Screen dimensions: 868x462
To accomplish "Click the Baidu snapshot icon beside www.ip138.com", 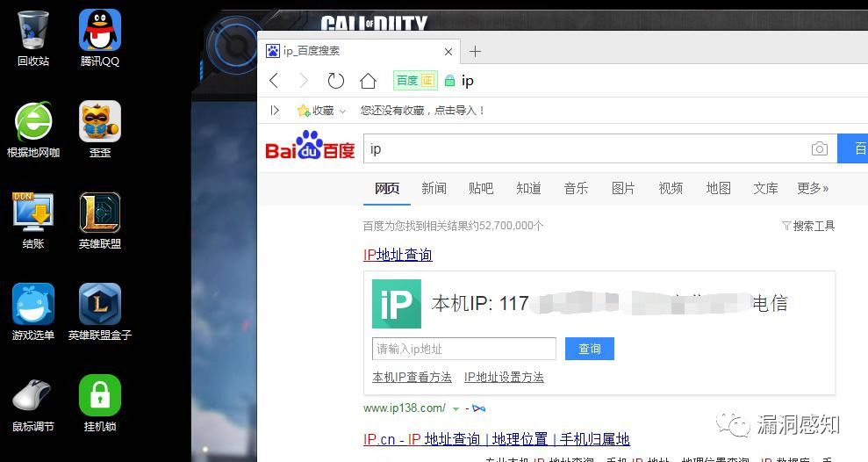I will pos(479,408).
